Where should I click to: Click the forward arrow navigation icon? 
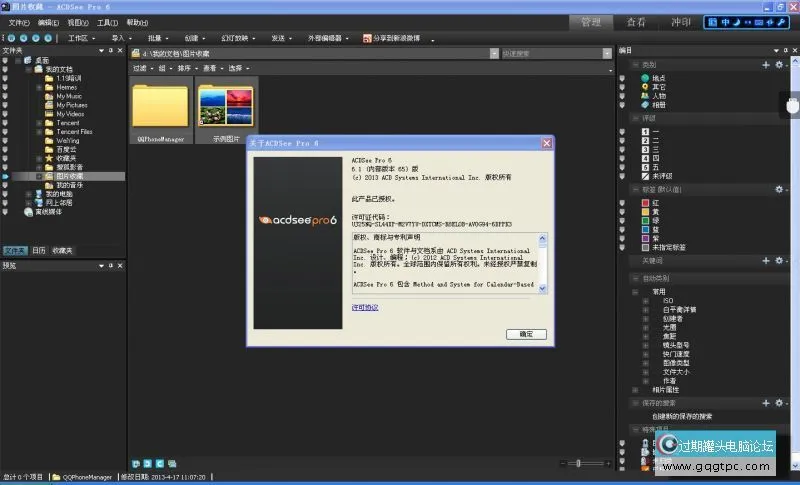35,38
